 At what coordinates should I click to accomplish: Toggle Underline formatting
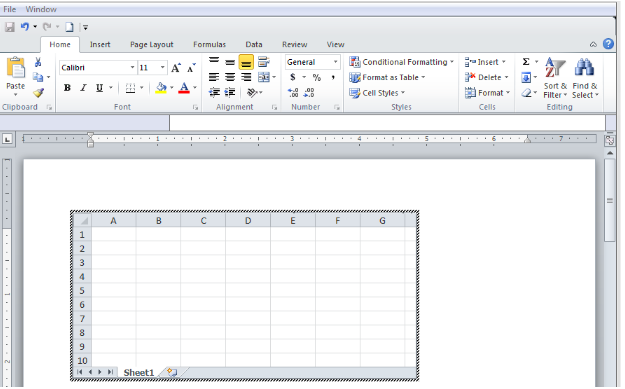tap(99, 88)
